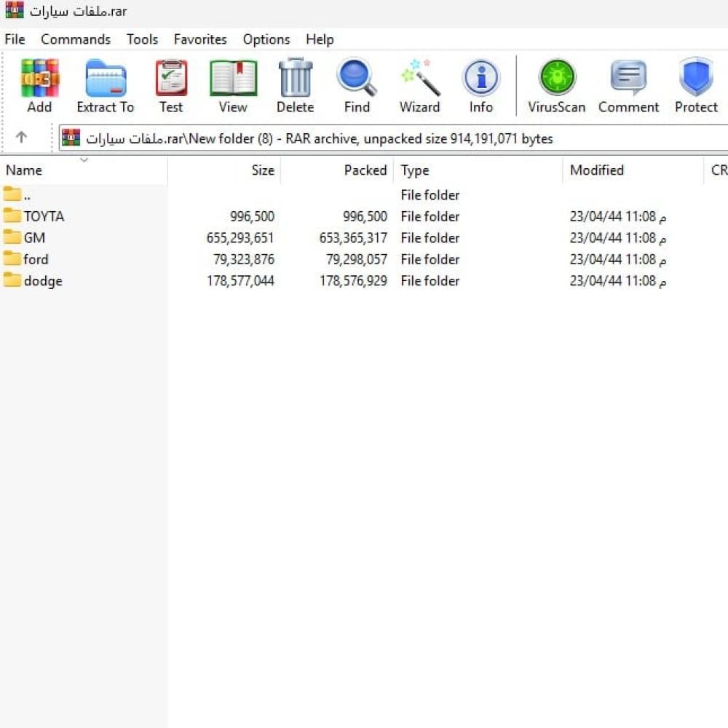Click the Extract To toolbar icon
728x728 pixels.
pos(106,79)
